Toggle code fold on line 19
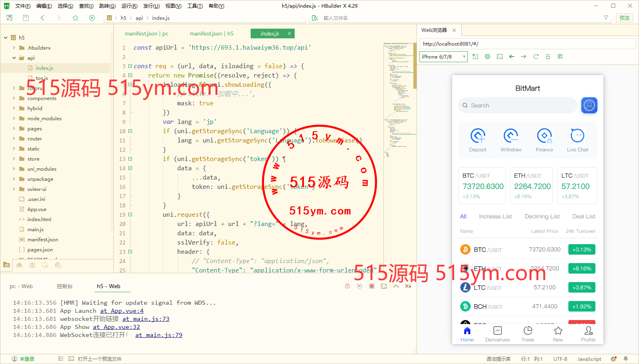The width and height of the screenshot is (639, 364). [x=130, y=214]
